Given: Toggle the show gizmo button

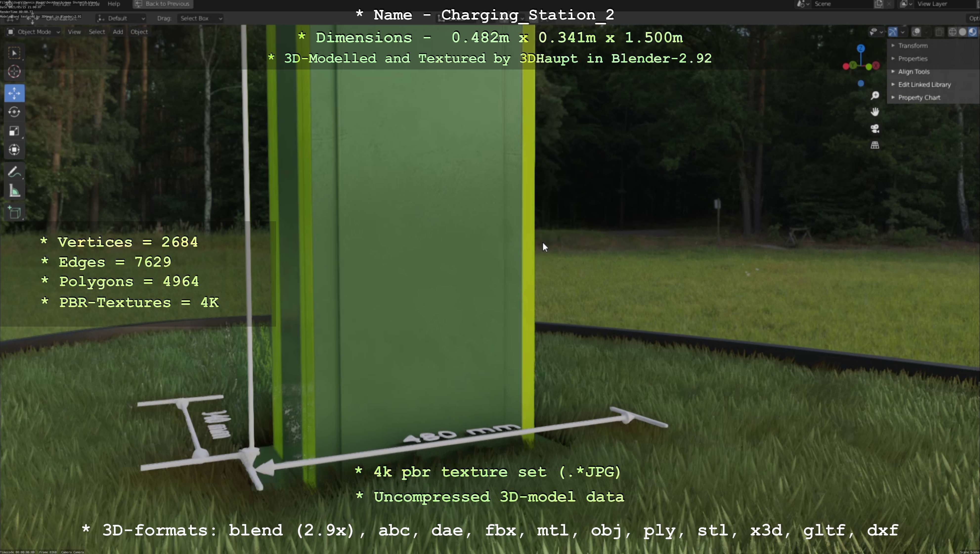Looking at the screenshot, I should pos(893,32).
